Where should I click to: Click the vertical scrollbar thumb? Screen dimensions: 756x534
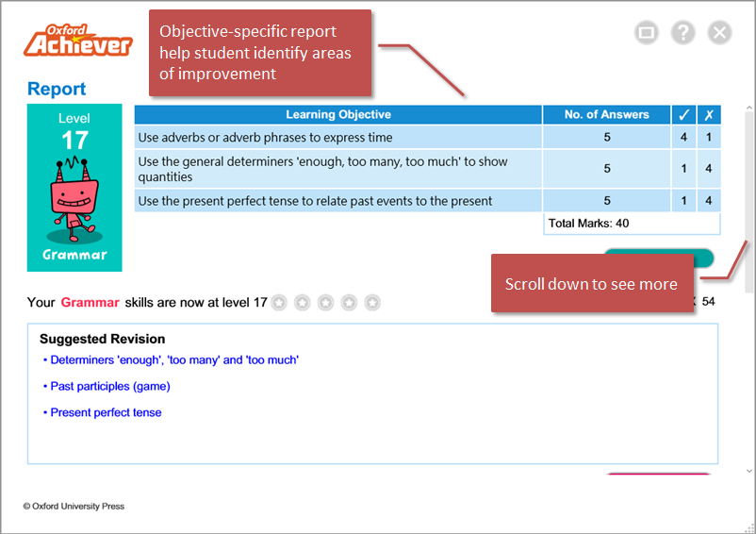748,203
